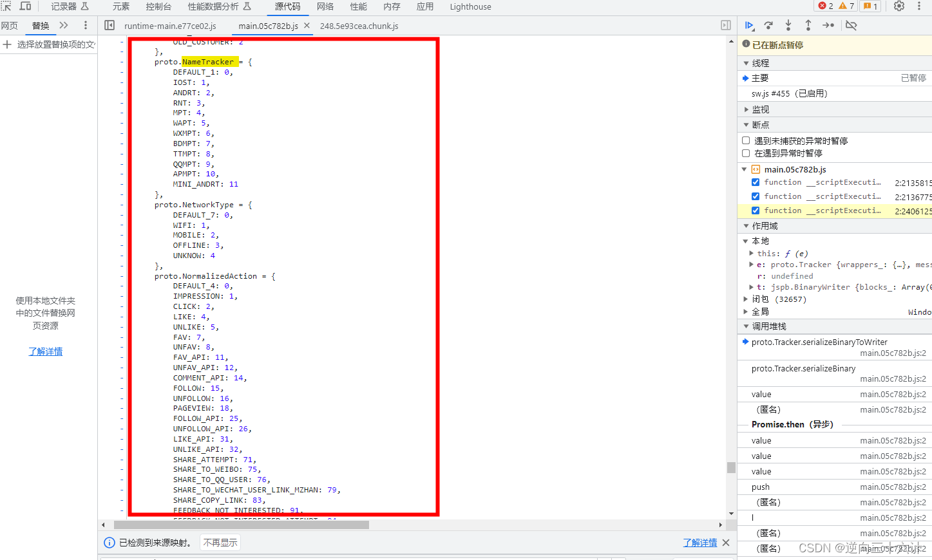Click 不再显示 button
Image resolution: width=932 pixels, height=560 pixels.
[x=220, y=543]
